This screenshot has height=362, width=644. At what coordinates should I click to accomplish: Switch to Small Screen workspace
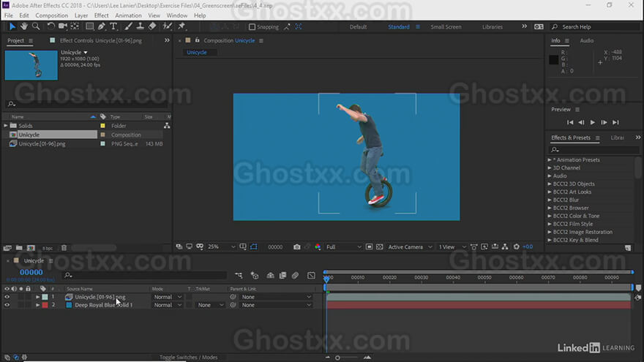click(446, 26)
